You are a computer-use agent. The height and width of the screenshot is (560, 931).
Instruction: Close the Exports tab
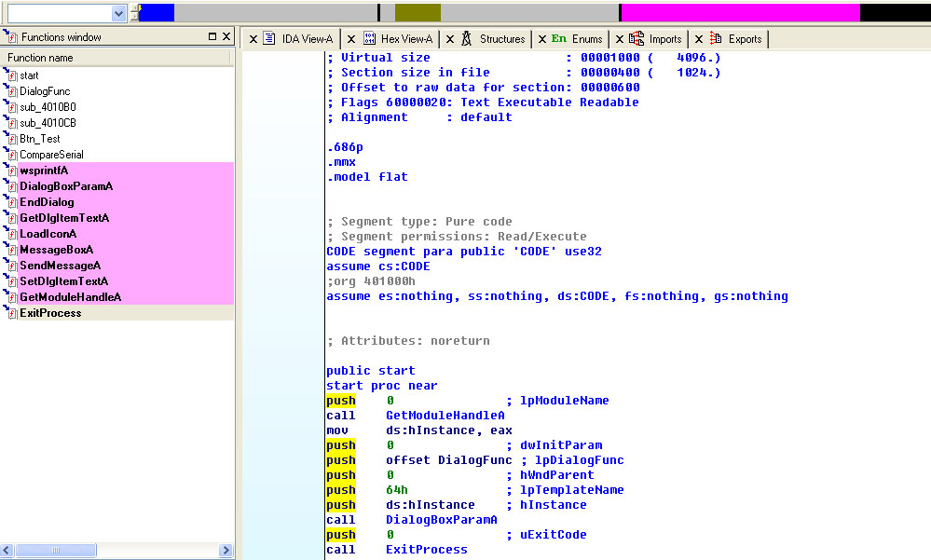pos(699,39)
